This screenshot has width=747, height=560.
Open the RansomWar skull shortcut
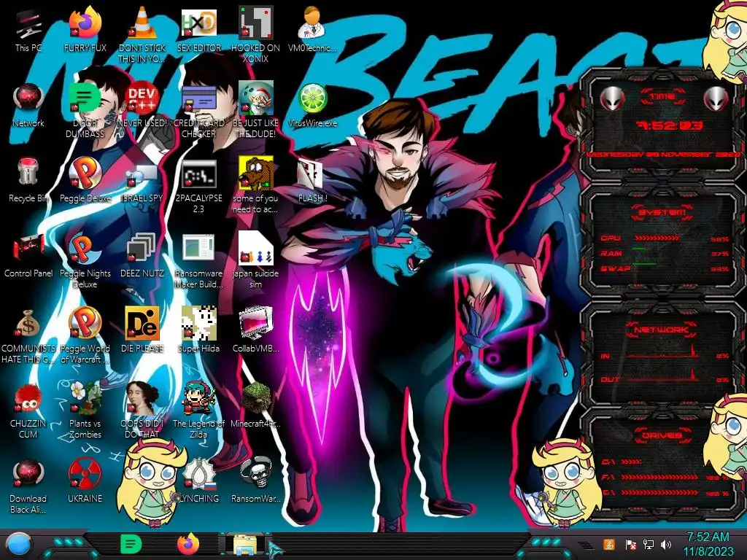256,481
